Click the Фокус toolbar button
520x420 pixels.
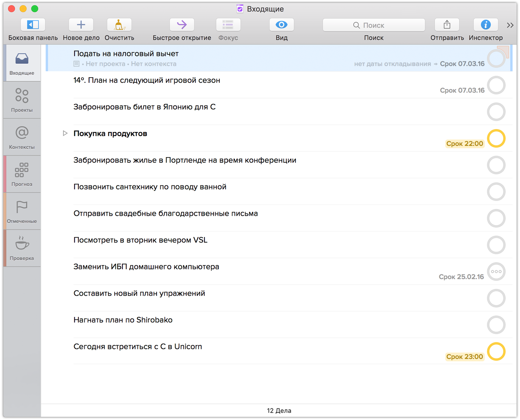click(228, 25)
